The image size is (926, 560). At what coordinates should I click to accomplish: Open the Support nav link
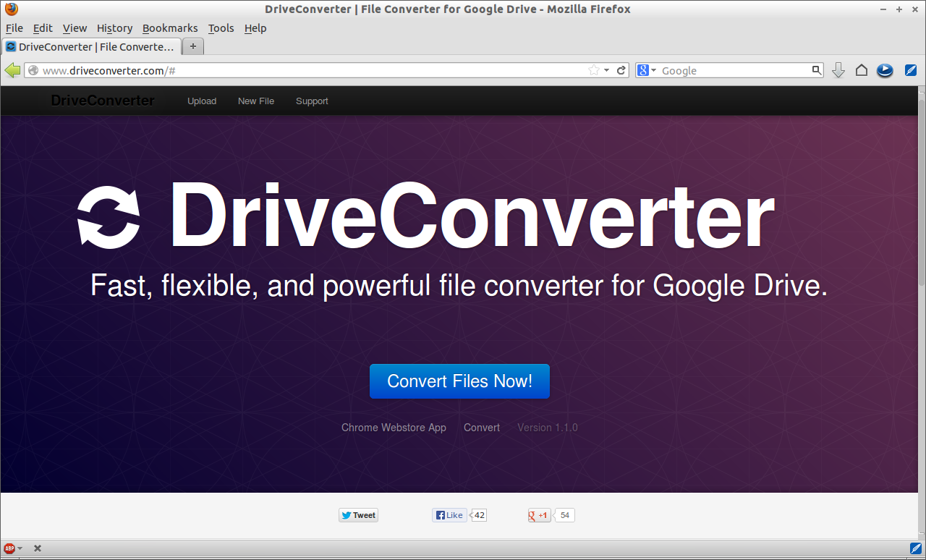(312, 101)
